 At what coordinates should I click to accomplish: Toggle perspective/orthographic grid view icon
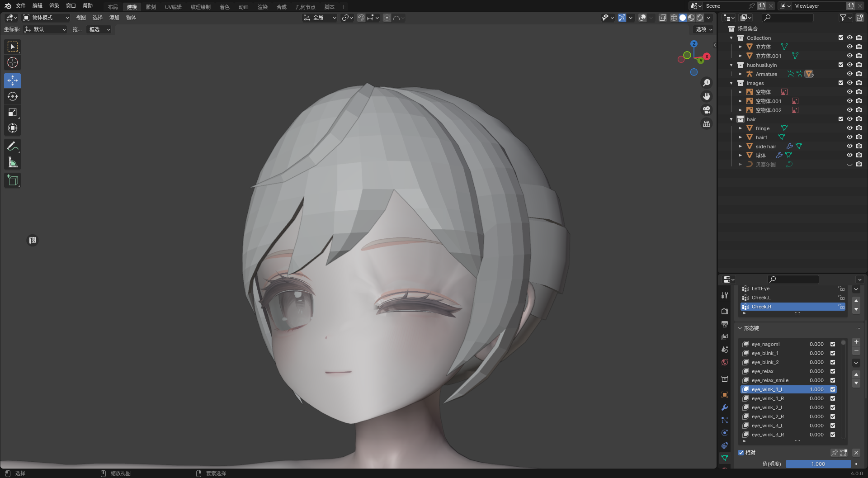706,123
